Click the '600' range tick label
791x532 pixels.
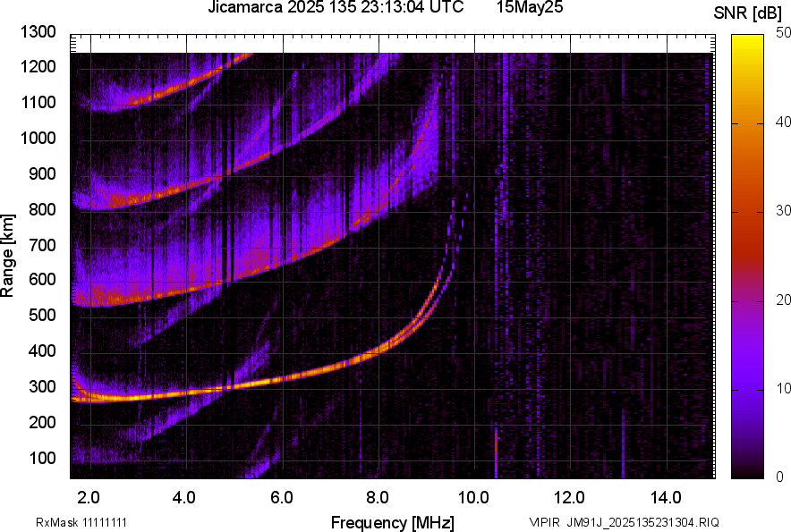click(x=42, y=280)
